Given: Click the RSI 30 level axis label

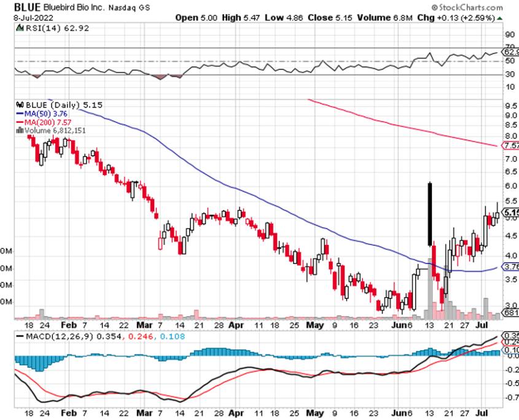Looking at the screenshot, I should pyautogui.click(x=510, y=74).
